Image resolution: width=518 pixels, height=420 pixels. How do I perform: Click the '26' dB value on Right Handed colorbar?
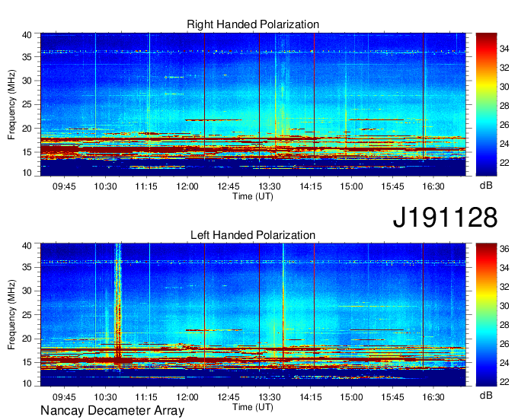[x=504, y=125]
